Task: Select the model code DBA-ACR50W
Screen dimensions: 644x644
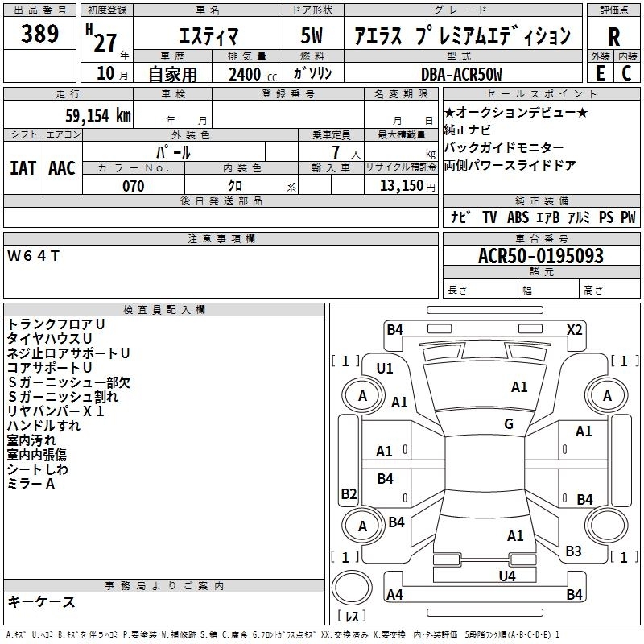Action: point(461,74)
